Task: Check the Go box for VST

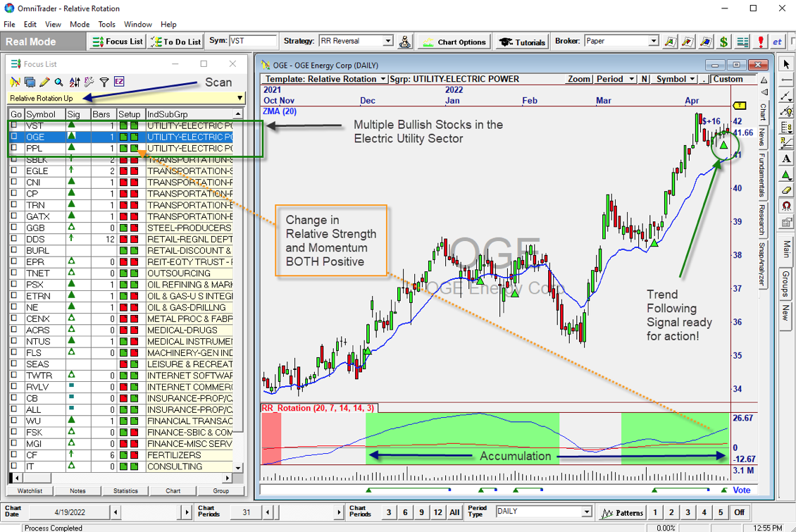Action: pos(14,125)
